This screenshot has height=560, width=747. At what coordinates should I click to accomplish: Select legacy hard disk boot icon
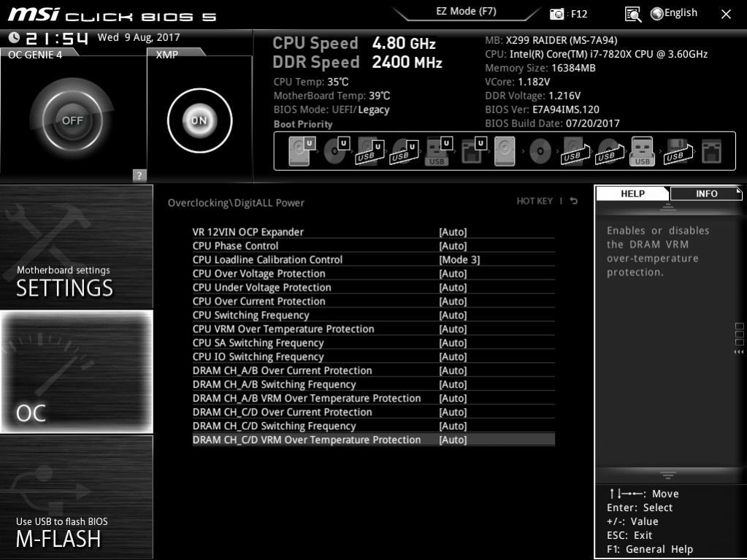click(x=505, y=151)
